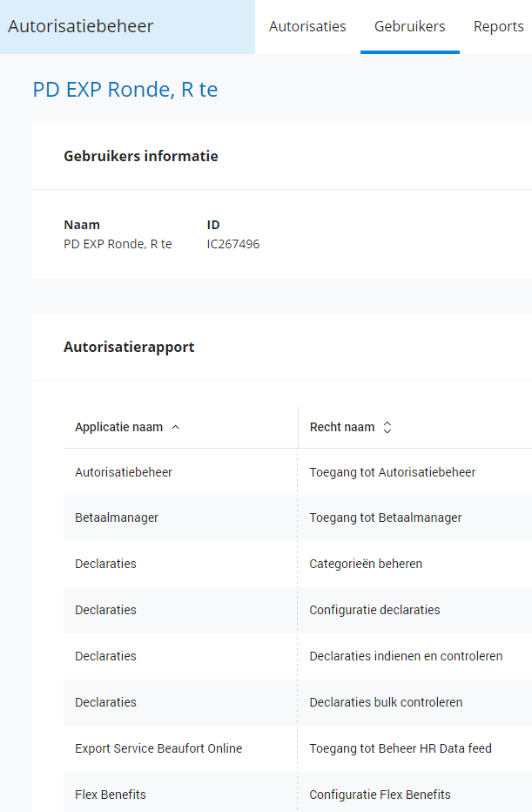532x812 pixels.
Task: Click the PD EXP Ronde, R te heading
Action: tap(125, 90)
